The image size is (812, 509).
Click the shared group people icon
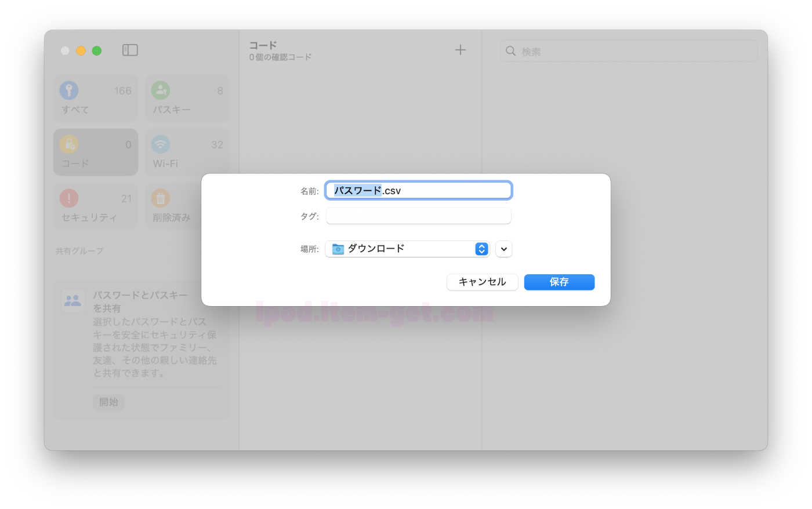(x=73, y=300)
